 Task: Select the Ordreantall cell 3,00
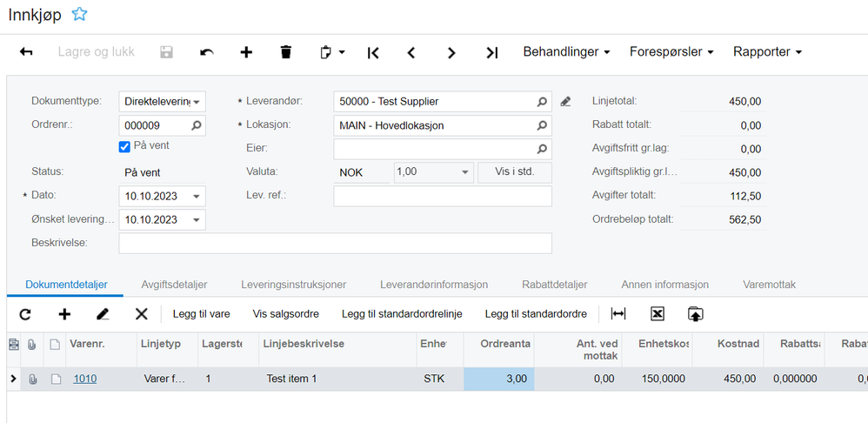pos(498,379)
